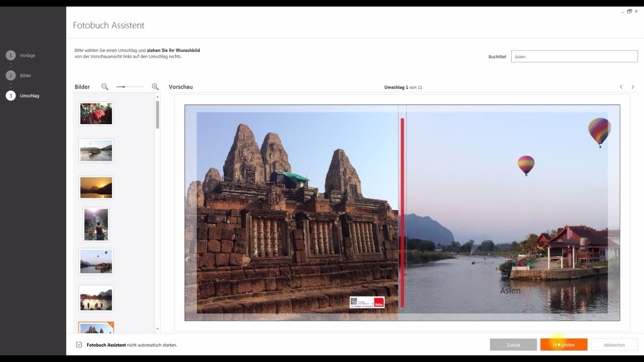Click the Buchtitel input field

[574, 56]
